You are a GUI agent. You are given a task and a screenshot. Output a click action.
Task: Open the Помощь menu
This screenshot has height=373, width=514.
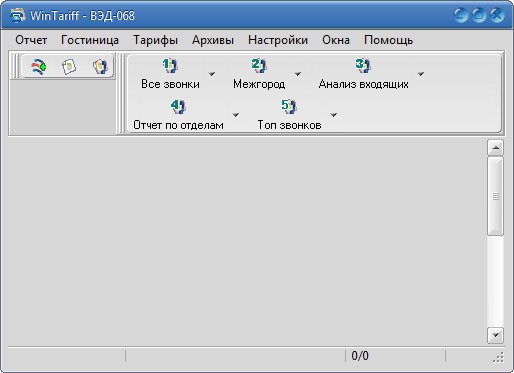coord(388,40)
